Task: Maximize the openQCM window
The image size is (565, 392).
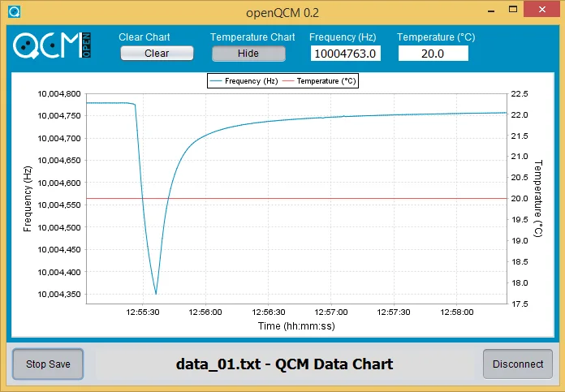Action: click(513, 10)
